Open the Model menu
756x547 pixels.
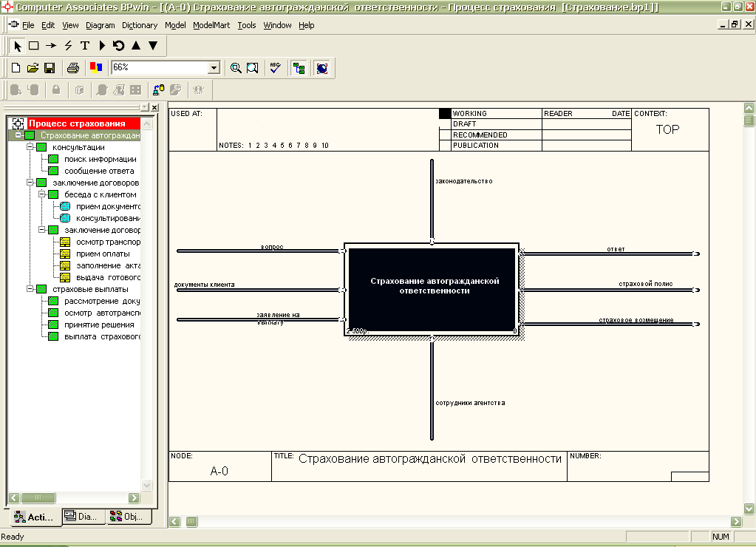pyautogui.click(x=175, y=25)
